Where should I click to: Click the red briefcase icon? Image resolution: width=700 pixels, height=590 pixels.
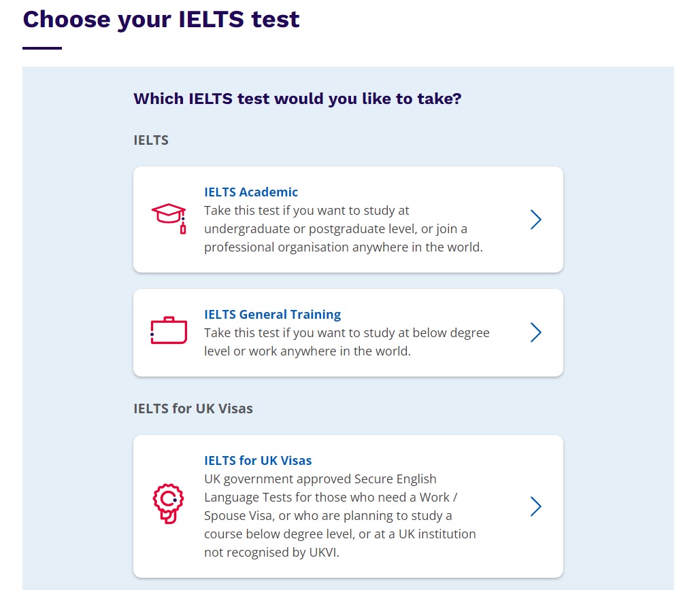tap(169, 330)
